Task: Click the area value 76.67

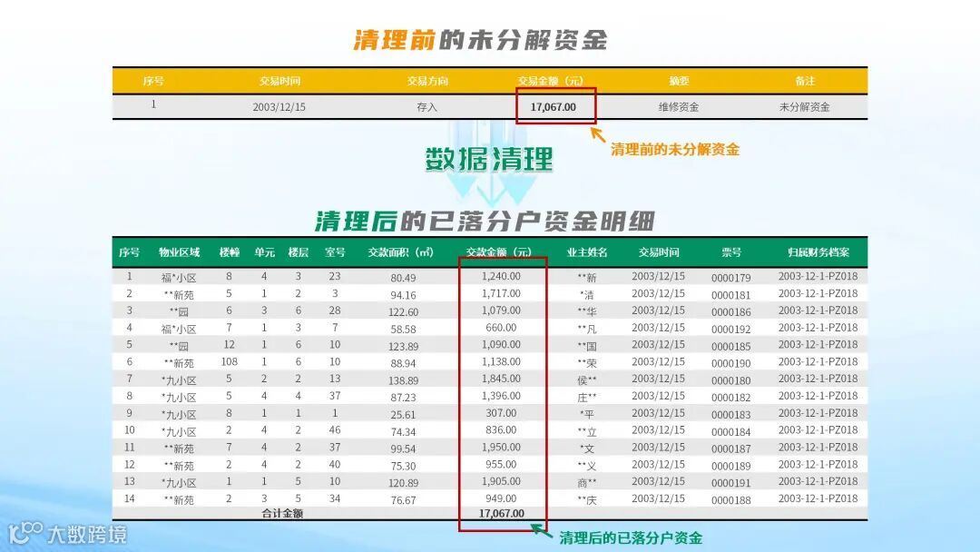Action: tap(403, 500)
